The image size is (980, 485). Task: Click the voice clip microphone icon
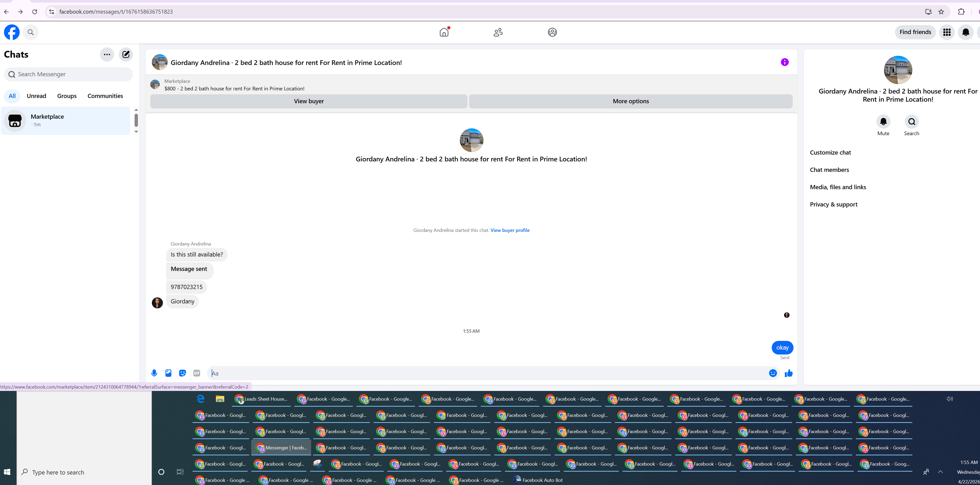[x=154, y=373]
